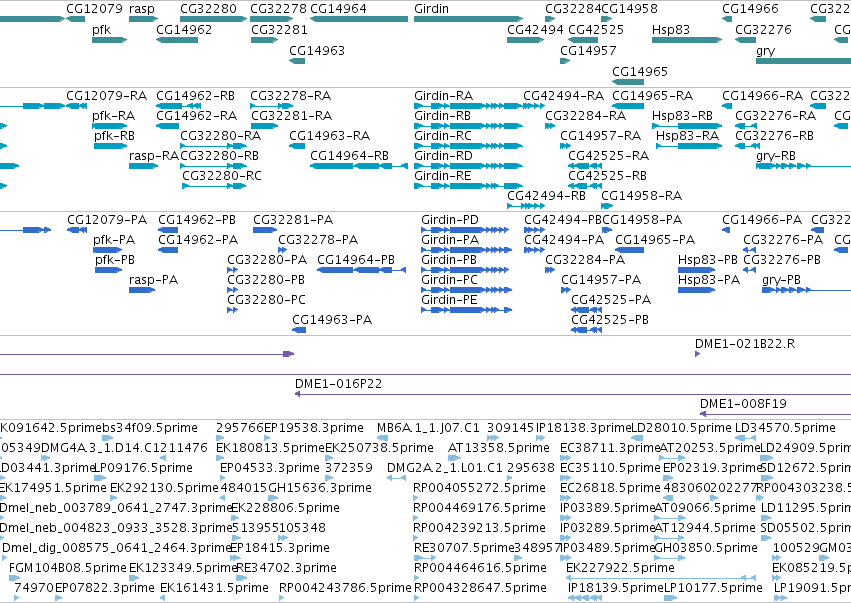Select the MB6A.1_1.J07.C1 EST label
Viewport: 851px width, 603px height.
[428, 428]
